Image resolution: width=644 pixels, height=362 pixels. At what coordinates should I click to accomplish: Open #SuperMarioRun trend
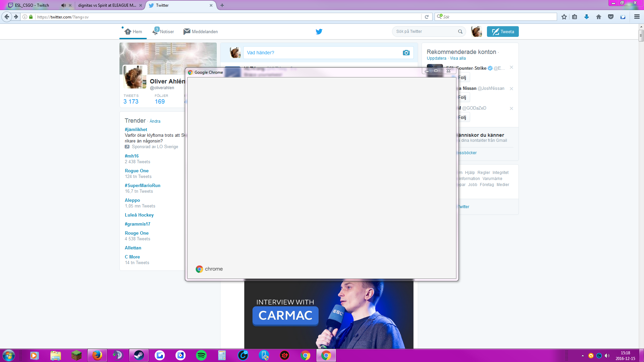(143, 185)
